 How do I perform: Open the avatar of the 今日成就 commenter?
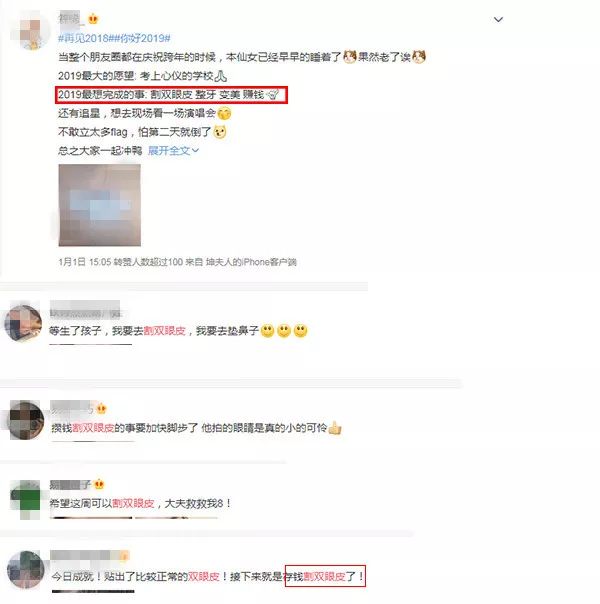pos(25,570)
